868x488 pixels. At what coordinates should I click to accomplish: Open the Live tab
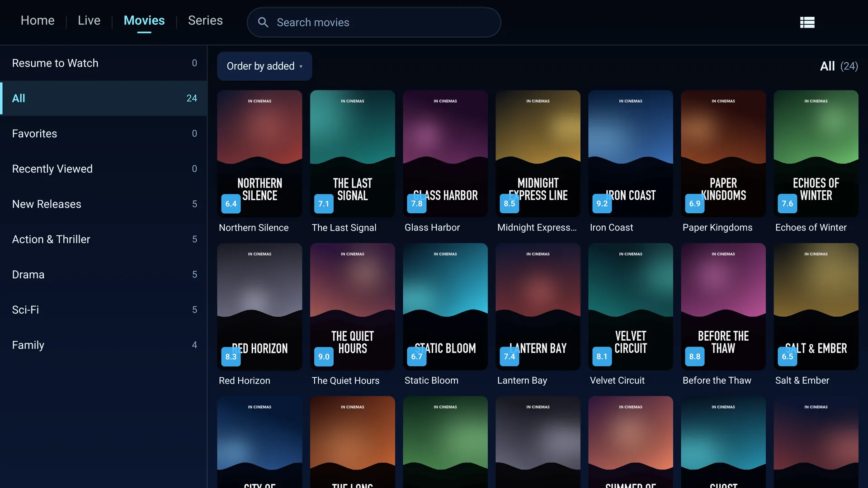tap(89, 20)
